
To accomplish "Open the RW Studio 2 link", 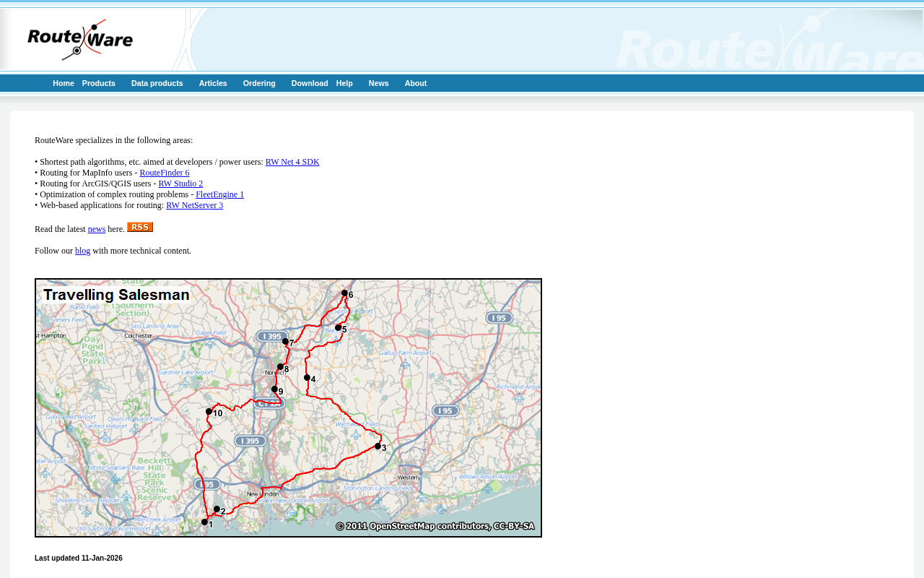I will 180,184.
